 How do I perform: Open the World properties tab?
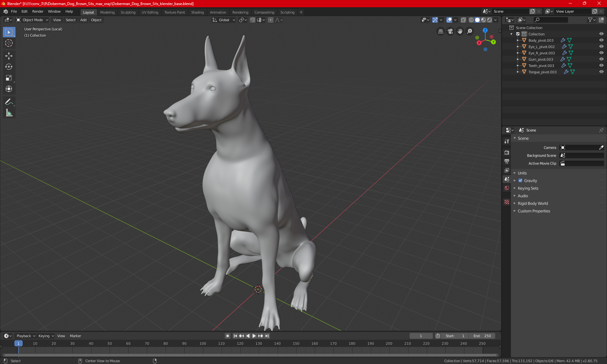(x=507, y=188)
